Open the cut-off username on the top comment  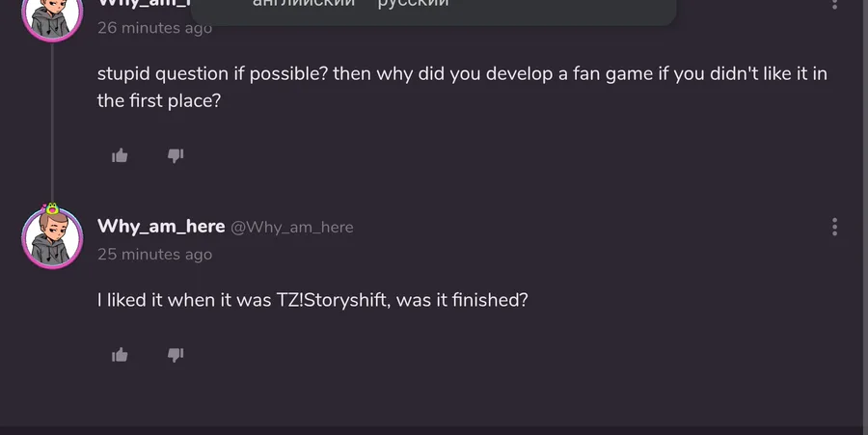click(x=144, y=5)
